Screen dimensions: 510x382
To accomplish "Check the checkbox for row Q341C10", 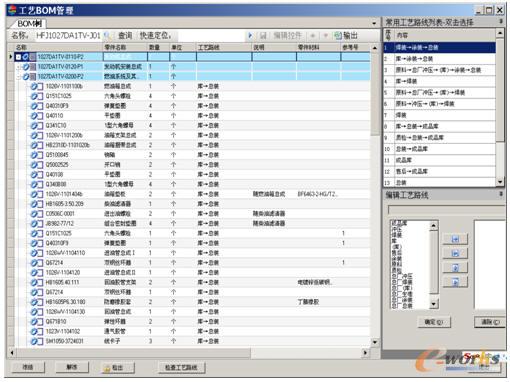I will click(x=40, y=126).
